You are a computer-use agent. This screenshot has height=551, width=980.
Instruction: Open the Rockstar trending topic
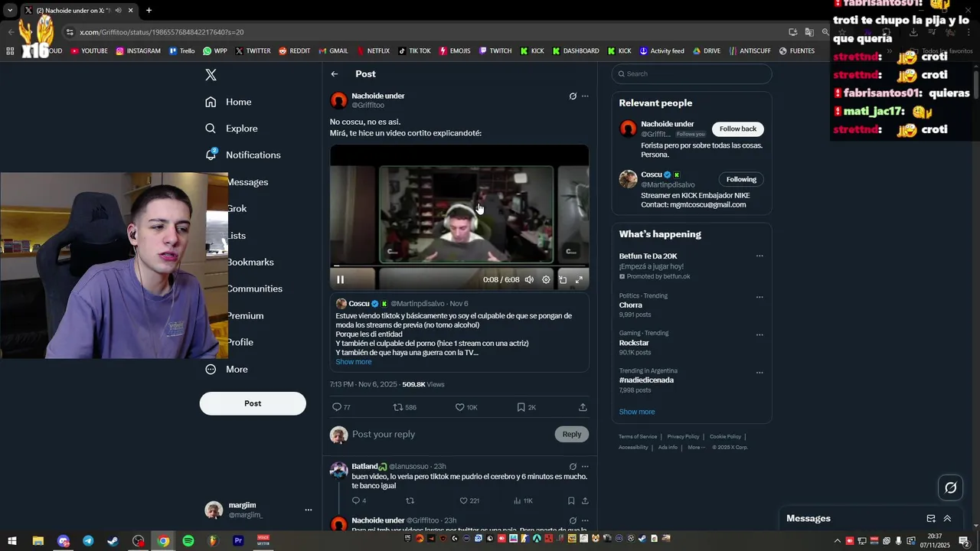click(634, 343)
